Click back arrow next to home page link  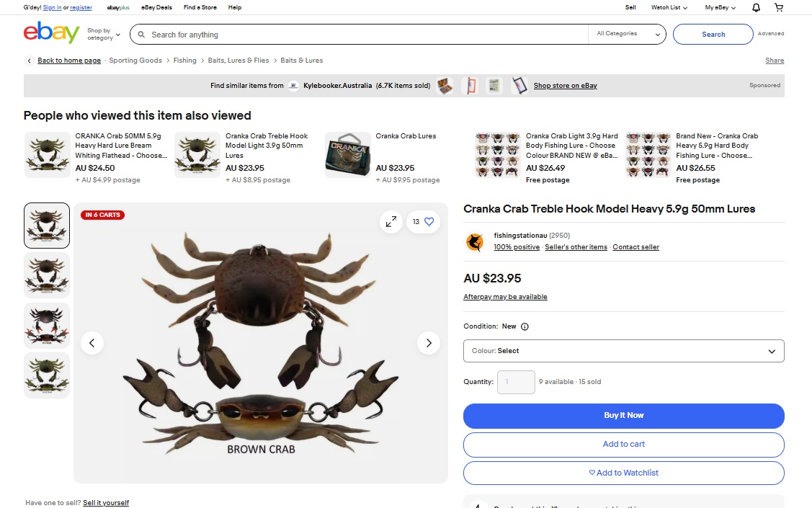pyautogui.click(x=29, y=61)
